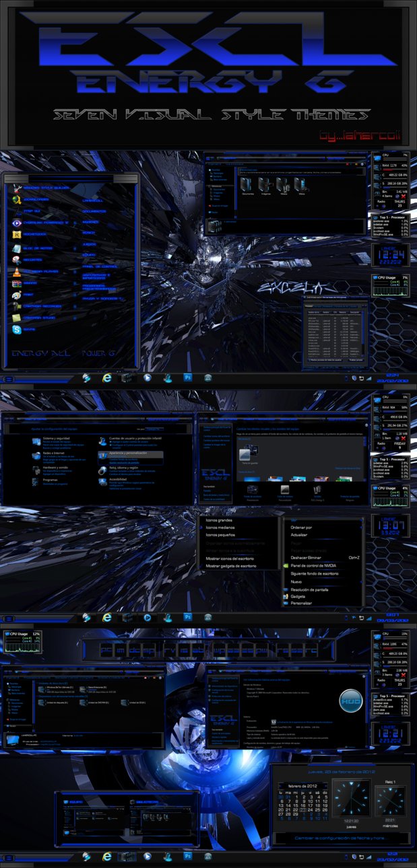The height and width of the screenshot is (868, 417).
Task: Open the Imágenes library icon in Explorer
Action: pyautogui.click(x=265, y=185)
